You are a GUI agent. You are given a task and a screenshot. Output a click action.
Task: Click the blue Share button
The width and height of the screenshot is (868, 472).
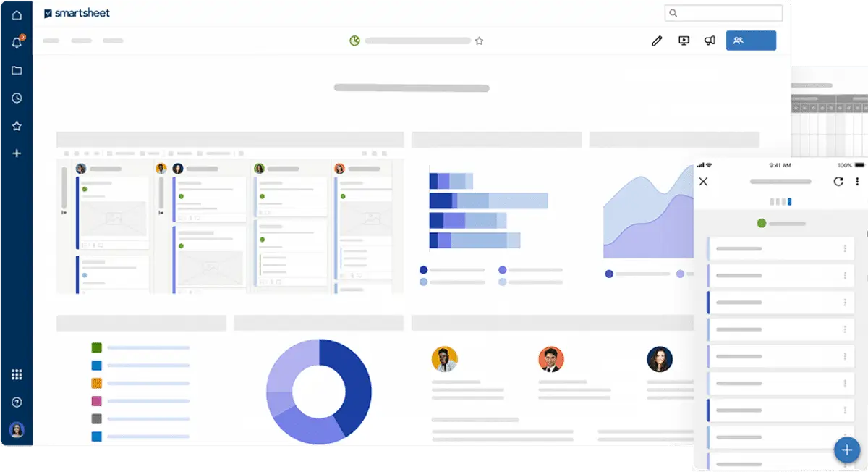[751, 41]
